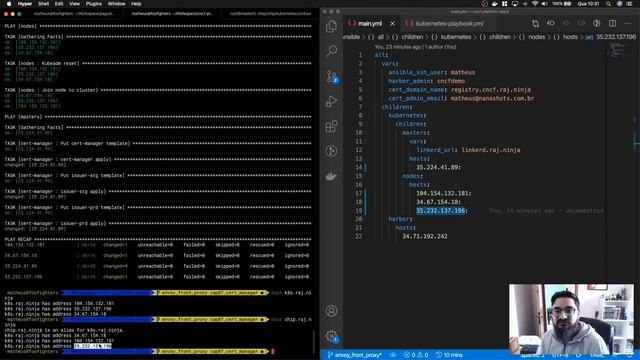Screen dimensions: 640x360
Task: Click the Spaces: 2 indentation status item
Action: click(x=532, y=356)
